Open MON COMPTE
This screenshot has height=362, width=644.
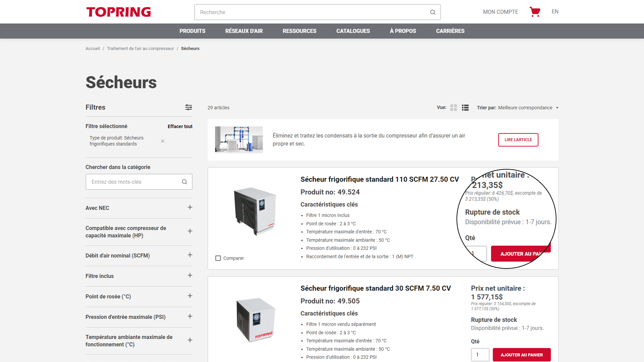pyautogui.click(x=500, y=12)
